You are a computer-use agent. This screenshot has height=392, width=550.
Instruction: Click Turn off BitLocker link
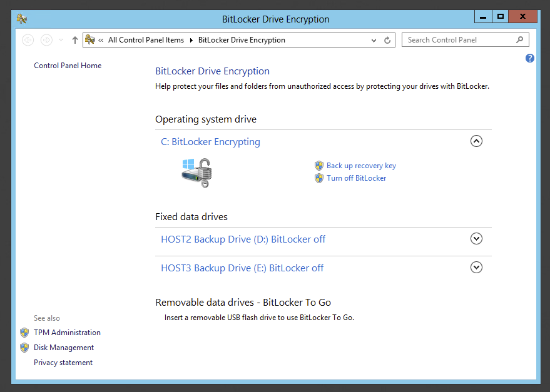coord(356,178)
